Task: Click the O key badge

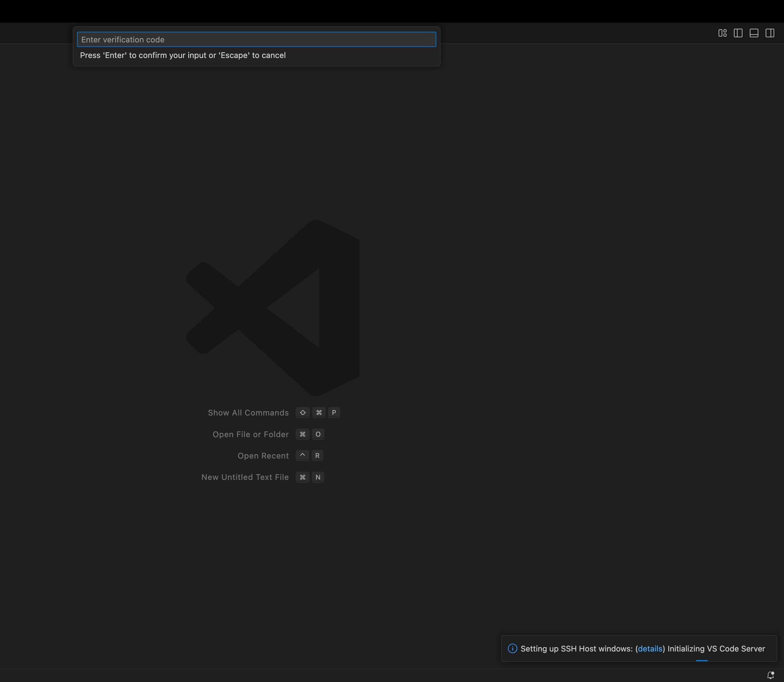Action: pyautogui.click(x=318, y=434)
